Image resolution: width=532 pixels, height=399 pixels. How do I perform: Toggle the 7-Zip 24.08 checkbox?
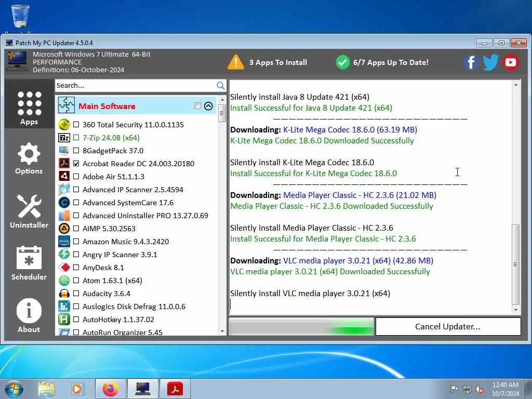click(76, 137)
